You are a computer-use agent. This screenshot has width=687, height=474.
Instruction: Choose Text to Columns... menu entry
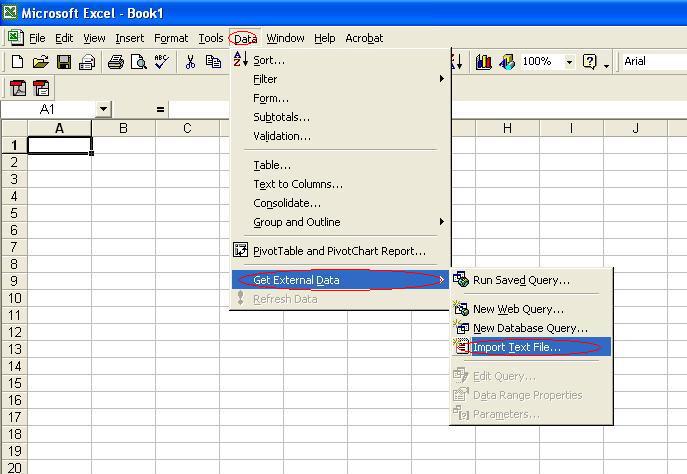point(341,184)
